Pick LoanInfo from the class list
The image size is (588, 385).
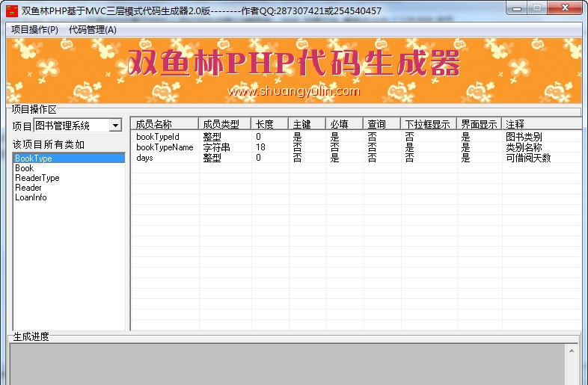(31, 197)
